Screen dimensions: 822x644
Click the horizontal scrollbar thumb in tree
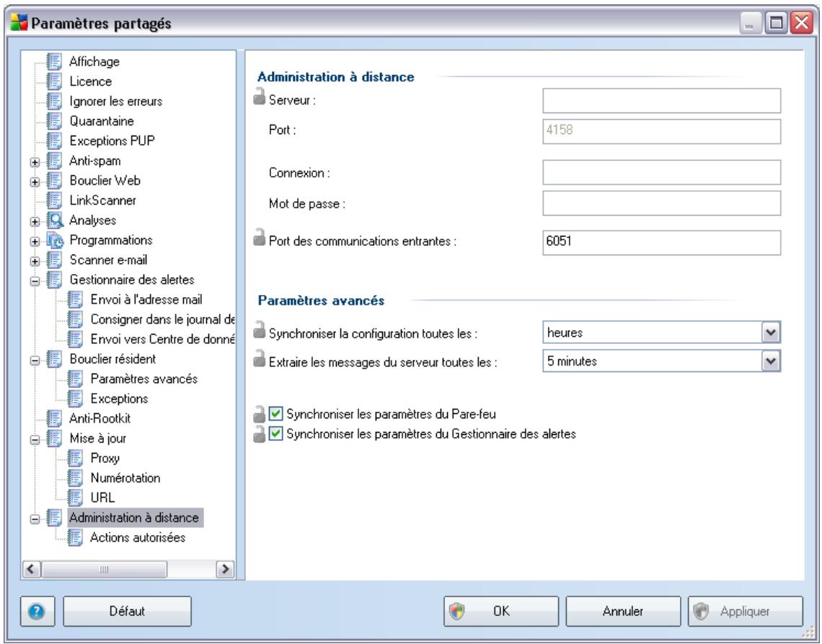tap(105, 569)
